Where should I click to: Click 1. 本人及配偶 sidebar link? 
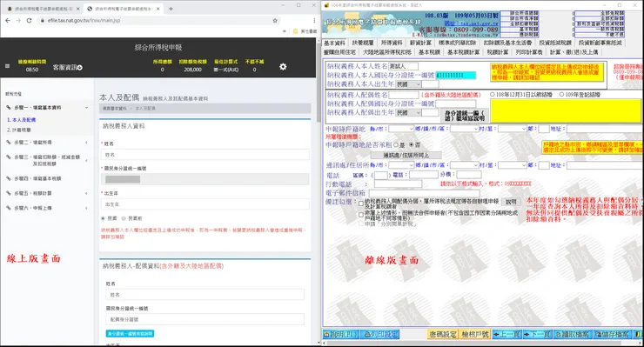(22, 120)
